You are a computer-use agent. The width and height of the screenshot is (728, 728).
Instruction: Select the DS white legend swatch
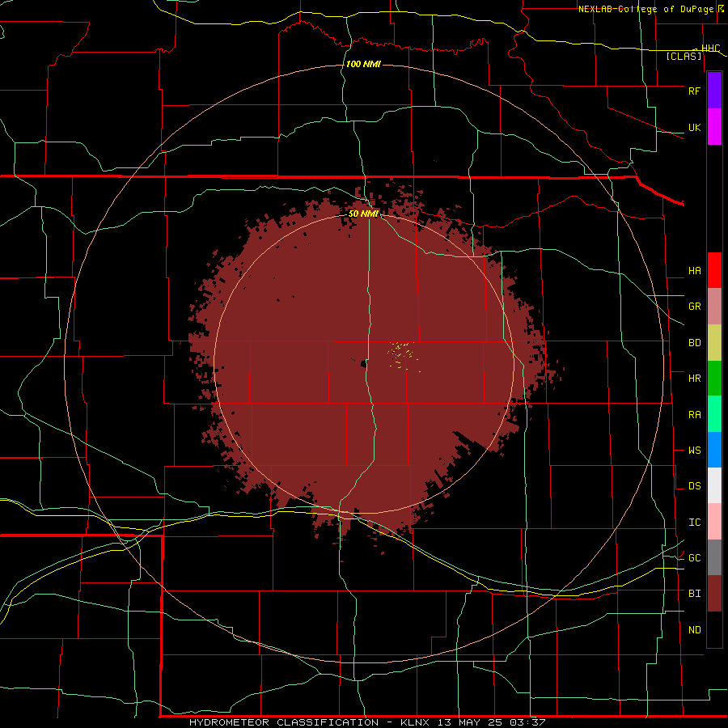pyautogui.click(x=714, y=485)
